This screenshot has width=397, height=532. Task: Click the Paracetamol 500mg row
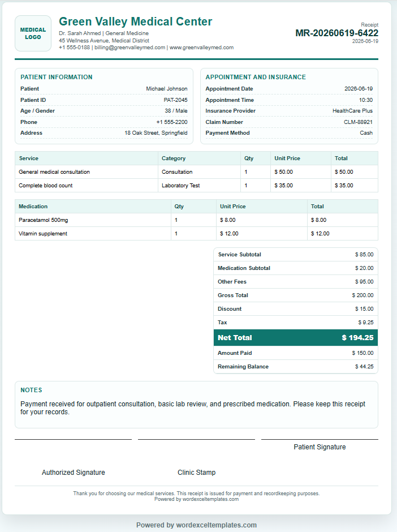pos(196,220)
